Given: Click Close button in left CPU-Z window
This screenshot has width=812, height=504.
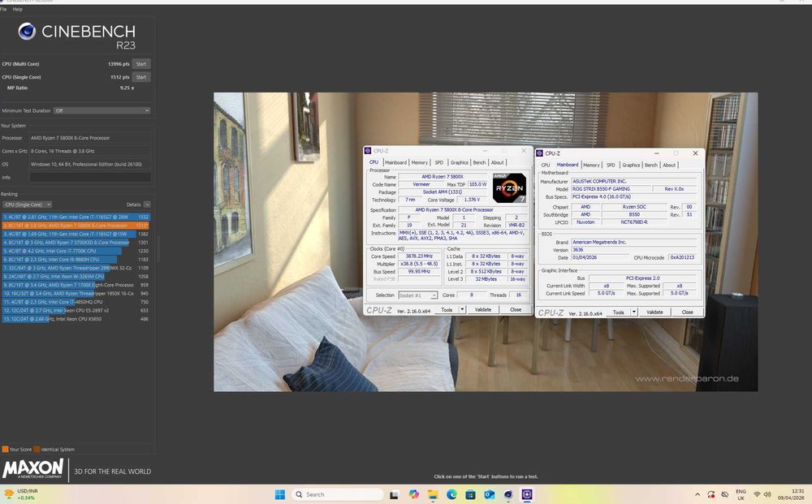Looking at the screenshot, I should coord(516,309).
